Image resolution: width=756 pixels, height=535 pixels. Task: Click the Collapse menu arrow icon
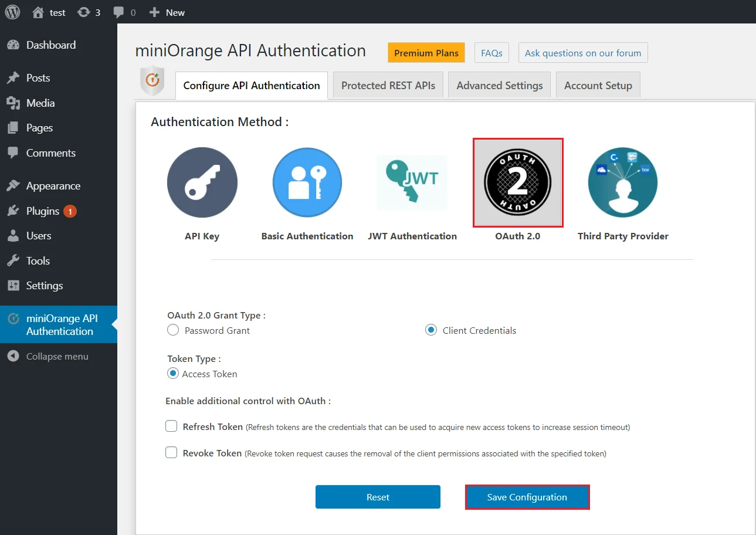pos(13,356)
